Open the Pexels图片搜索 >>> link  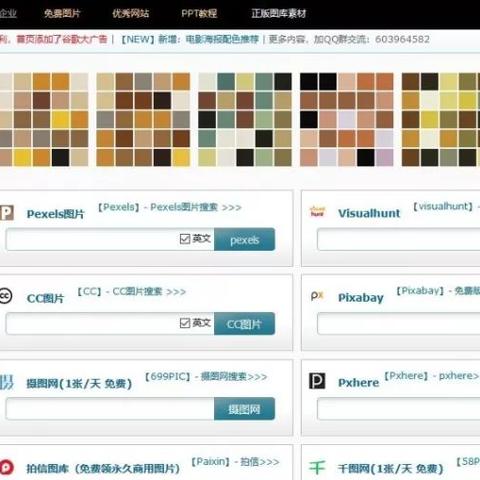tap(196, 207)
